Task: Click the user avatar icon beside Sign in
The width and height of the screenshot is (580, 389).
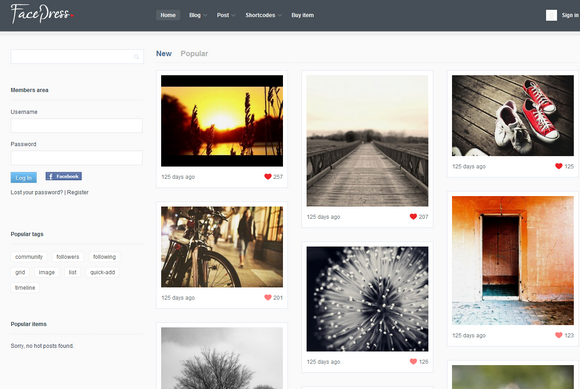Action: [551, 15]
